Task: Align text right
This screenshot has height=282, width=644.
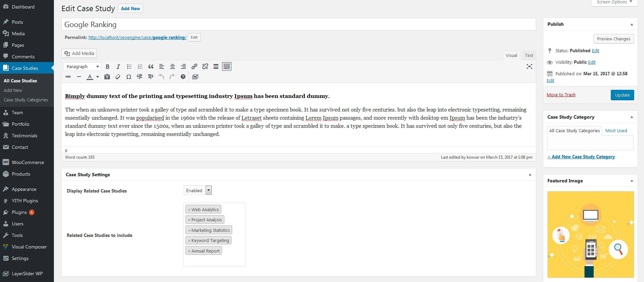Action: pyautogui.click(x=183, y=67)
